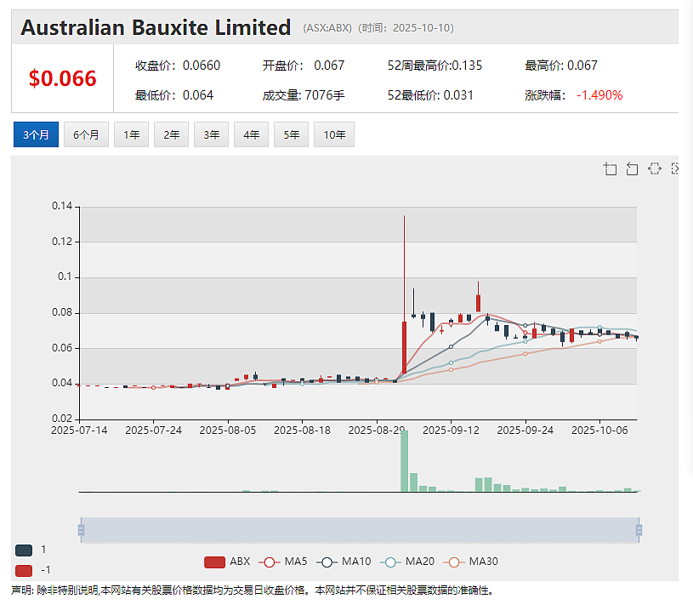Click the 0.14 y-axis label
Viewport: 693px width, 616px height.
(x=62, y=206)
